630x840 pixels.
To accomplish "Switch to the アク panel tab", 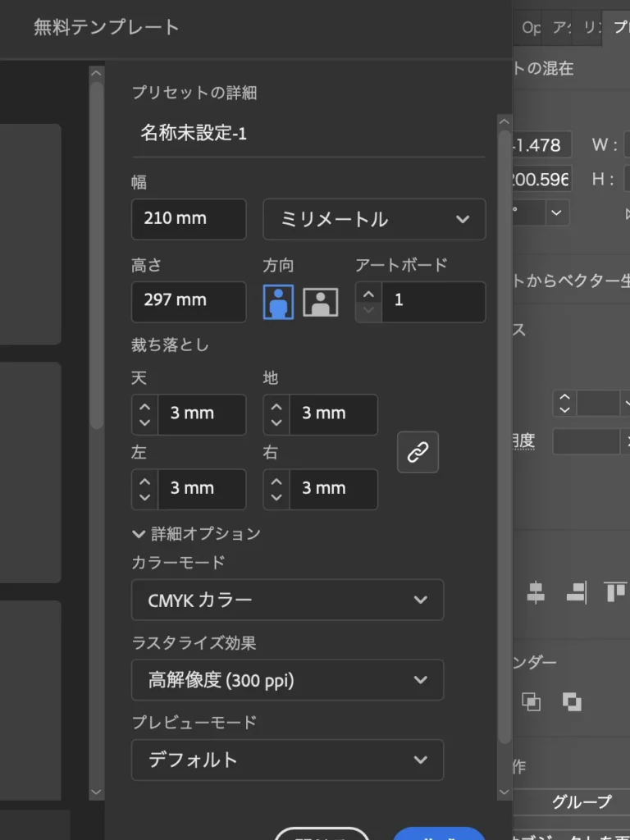I will (x=562, y=27).
